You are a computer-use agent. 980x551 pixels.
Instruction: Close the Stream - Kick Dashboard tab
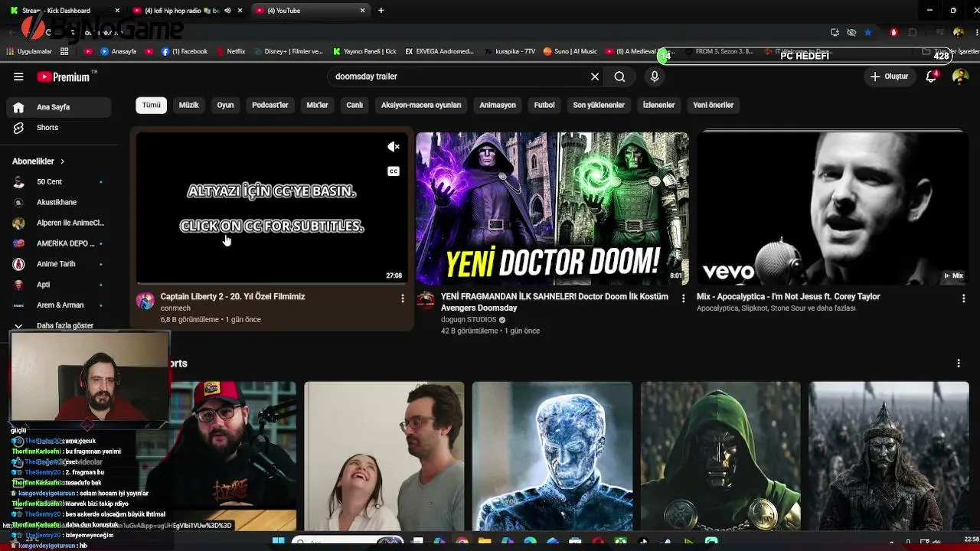(117, 11)
